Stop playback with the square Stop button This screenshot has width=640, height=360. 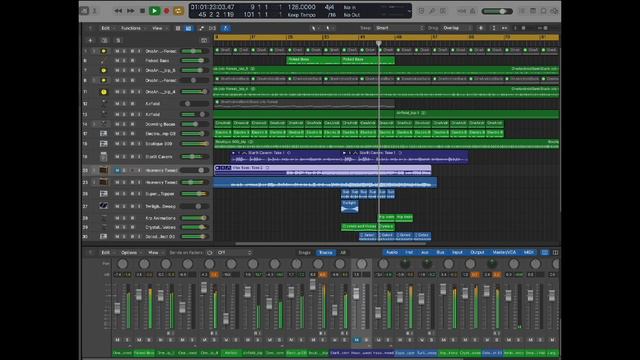pos(142,11)
